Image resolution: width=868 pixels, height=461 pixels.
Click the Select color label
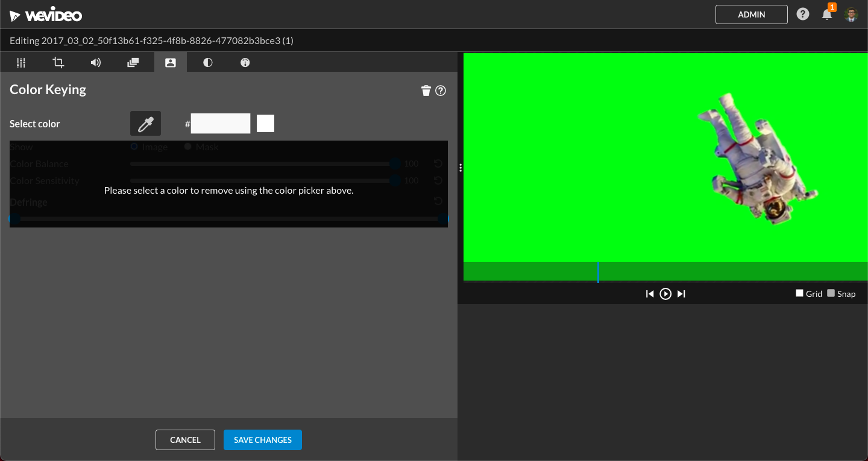pyautogui.click(x=35, y=124)
